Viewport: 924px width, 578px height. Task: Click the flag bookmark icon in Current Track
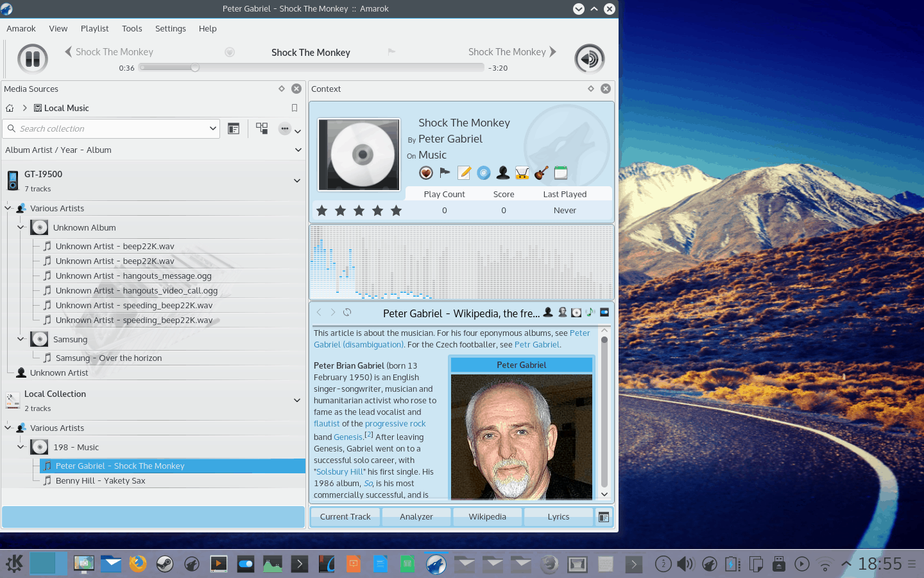point(445,172)
